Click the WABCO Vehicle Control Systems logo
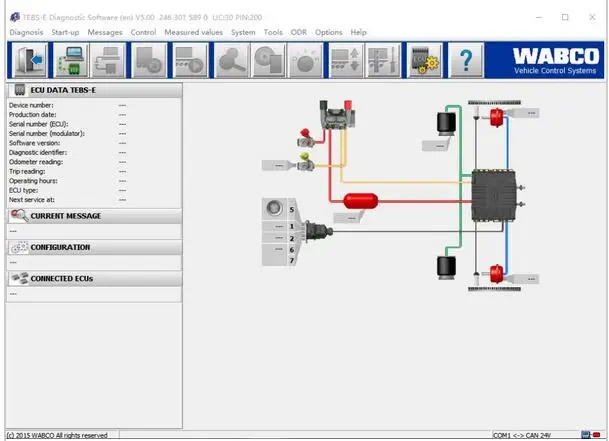 [x=555, y=61]
